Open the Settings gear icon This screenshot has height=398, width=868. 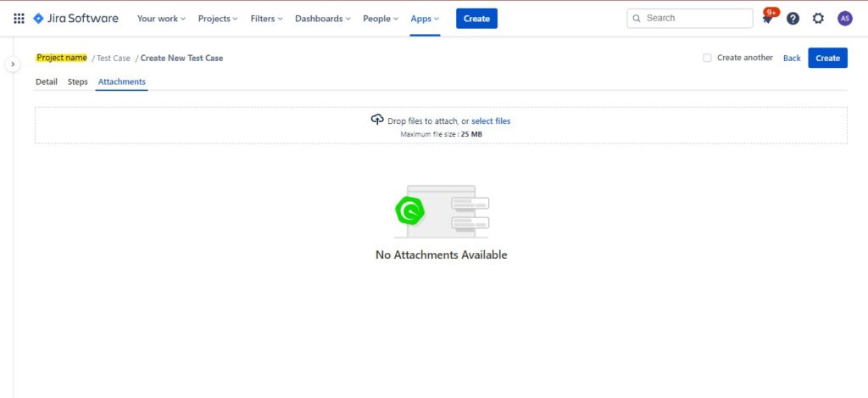[x=818, y=19]
